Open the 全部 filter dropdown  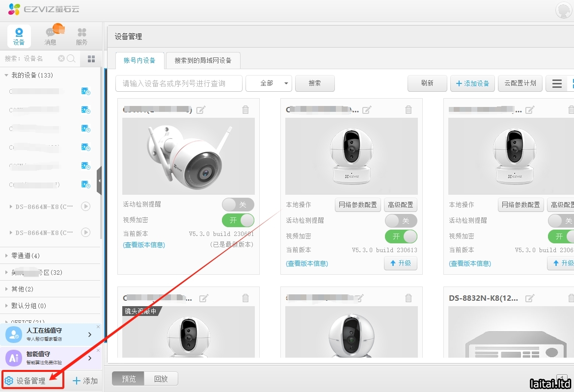click(x=269, y=83)
